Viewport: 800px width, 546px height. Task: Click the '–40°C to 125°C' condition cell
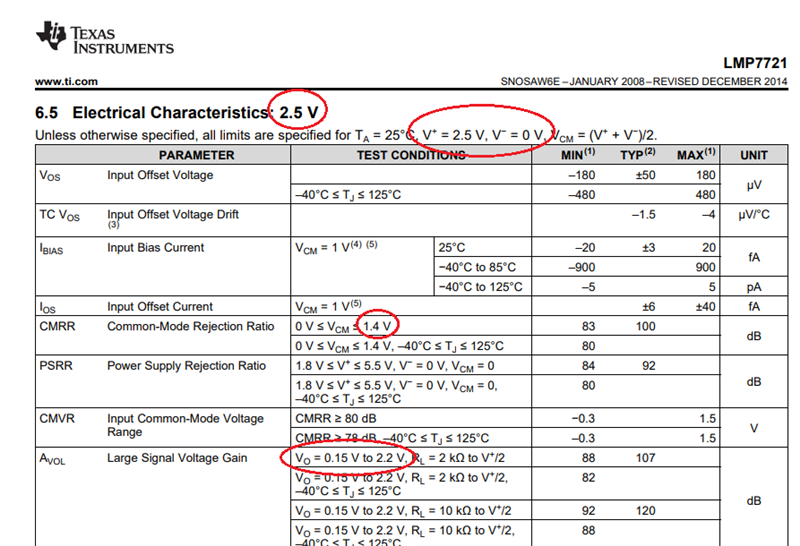point(480,287)
